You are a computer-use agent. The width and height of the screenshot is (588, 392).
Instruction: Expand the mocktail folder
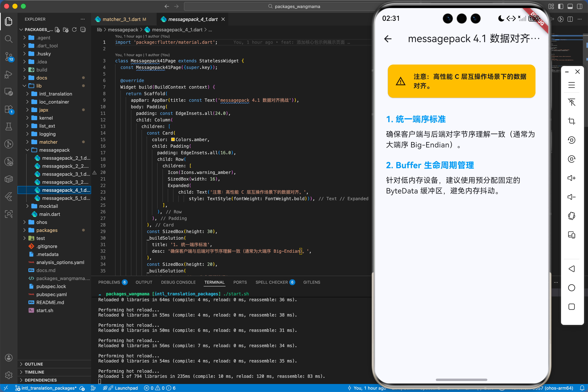pos(48,206)
